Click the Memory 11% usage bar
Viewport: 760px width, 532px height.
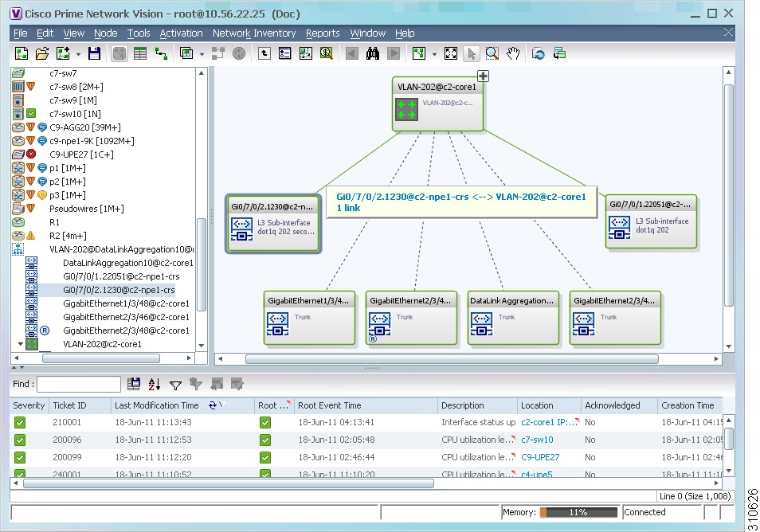tap(578, 512)
